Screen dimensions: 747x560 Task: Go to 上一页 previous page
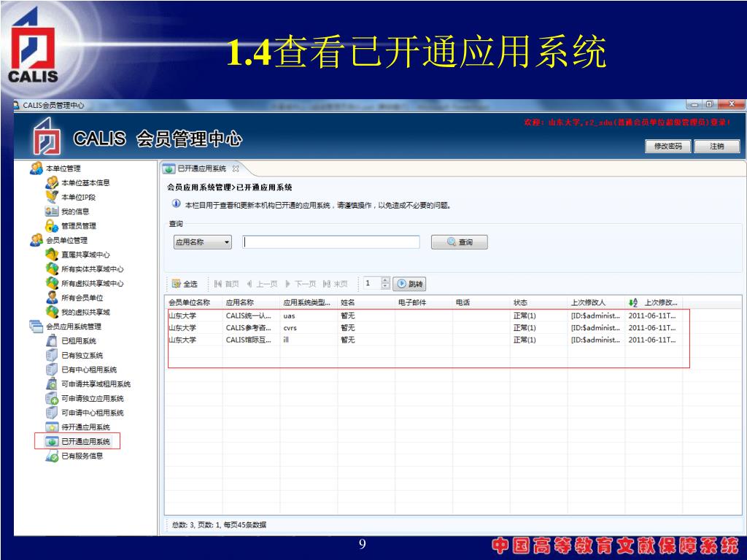[262, 284]
